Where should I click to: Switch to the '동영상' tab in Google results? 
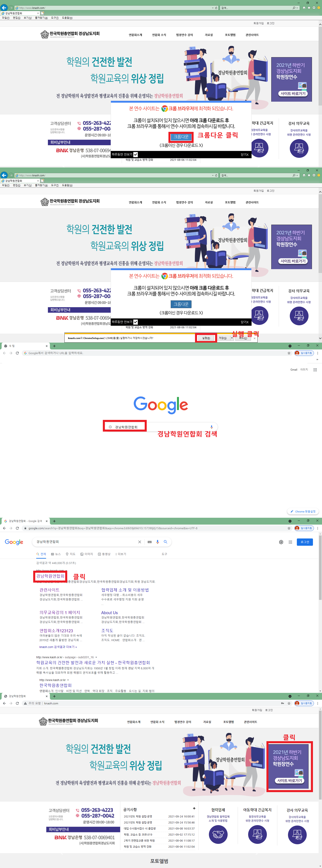coord(104,554)
